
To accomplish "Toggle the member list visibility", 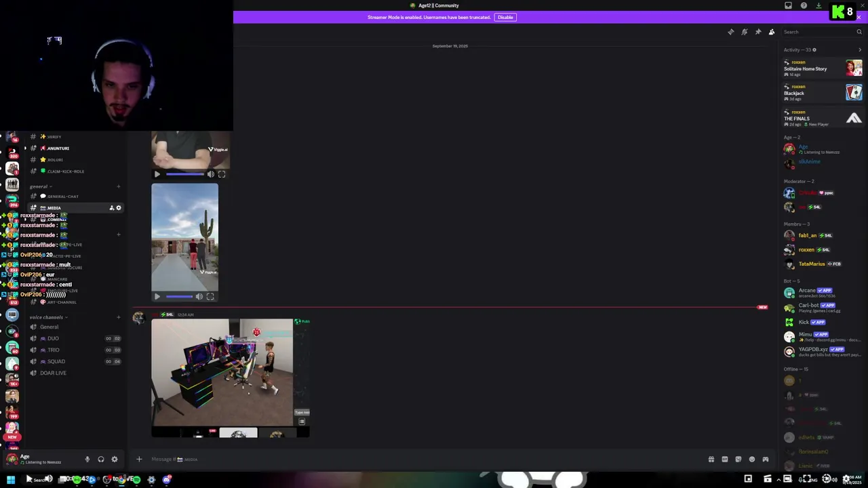I will [772, 32].
